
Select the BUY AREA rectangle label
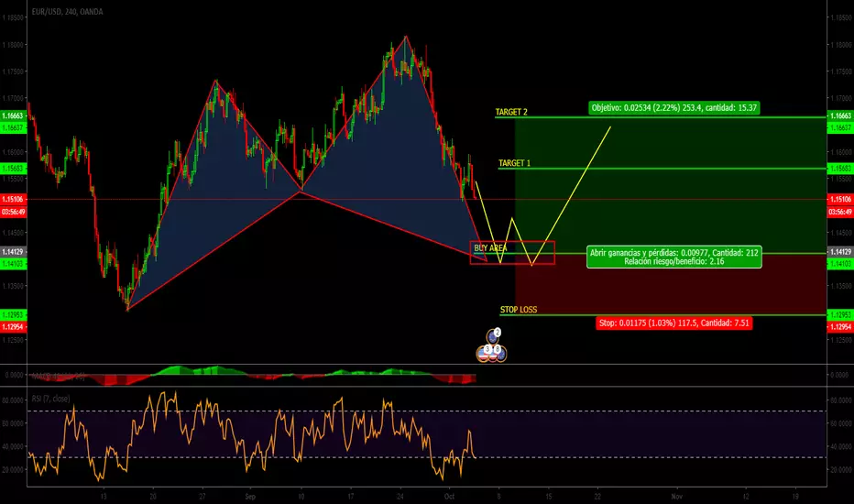(490, 248)
